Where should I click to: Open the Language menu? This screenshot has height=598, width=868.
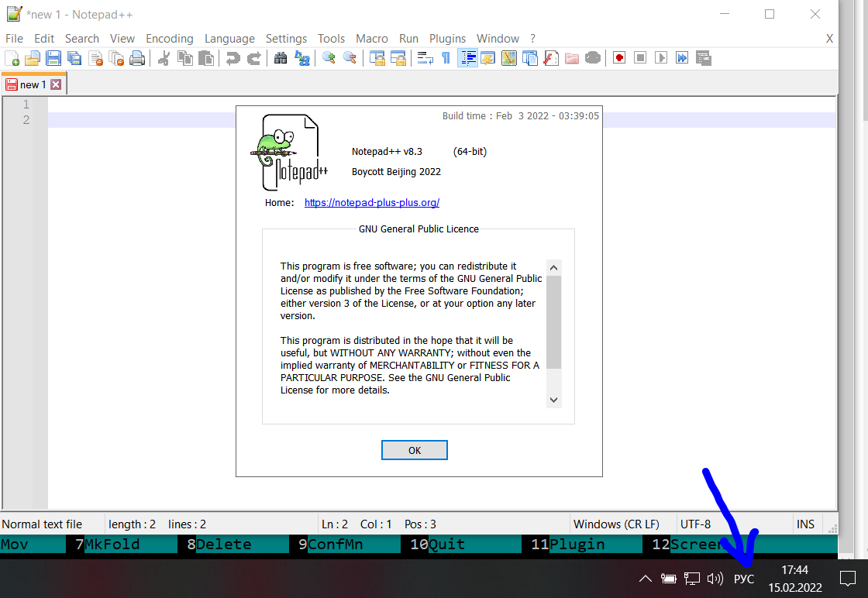click(x=229, y=38)
